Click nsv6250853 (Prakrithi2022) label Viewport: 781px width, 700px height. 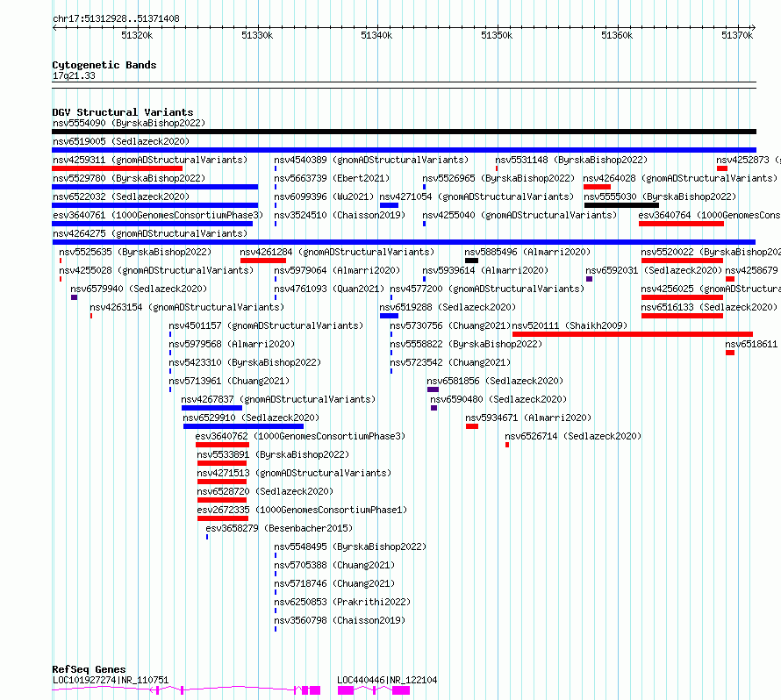point(342,602)
